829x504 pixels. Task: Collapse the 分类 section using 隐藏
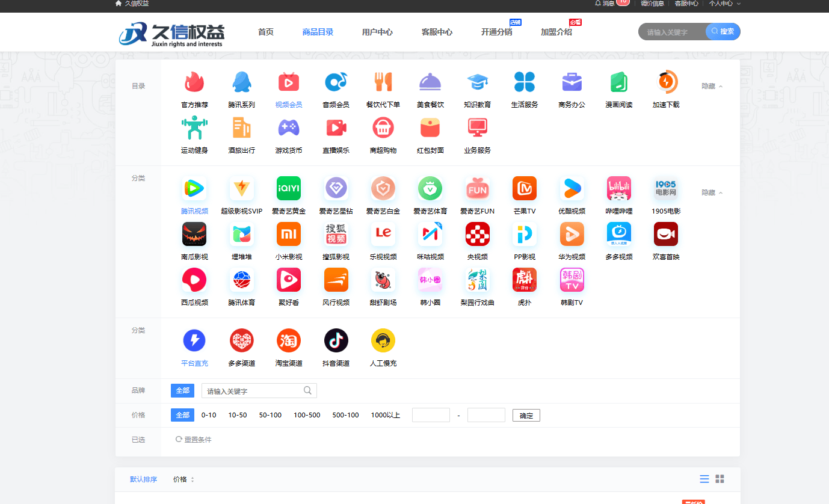[712, 193]
